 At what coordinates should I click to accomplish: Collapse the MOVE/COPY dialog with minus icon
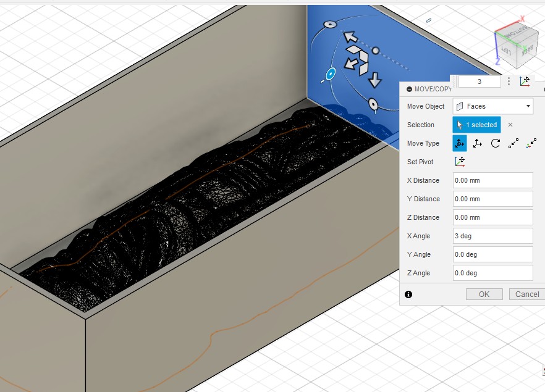pos(409,90)
